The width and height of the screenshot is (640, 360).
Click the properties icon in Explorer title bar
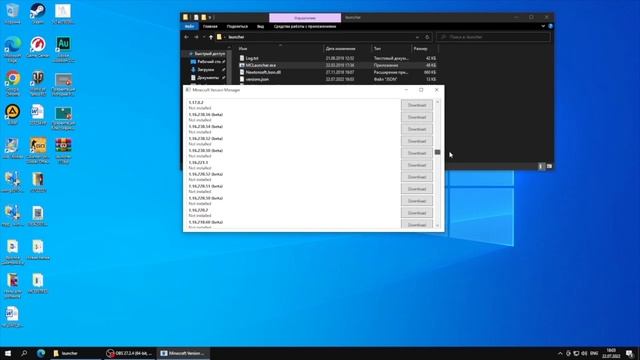point(196,17)
